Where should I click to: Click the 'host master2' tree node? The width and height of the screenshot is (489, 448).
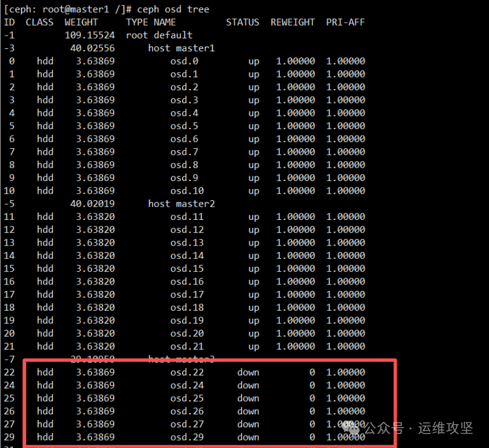tap(181, 204)
